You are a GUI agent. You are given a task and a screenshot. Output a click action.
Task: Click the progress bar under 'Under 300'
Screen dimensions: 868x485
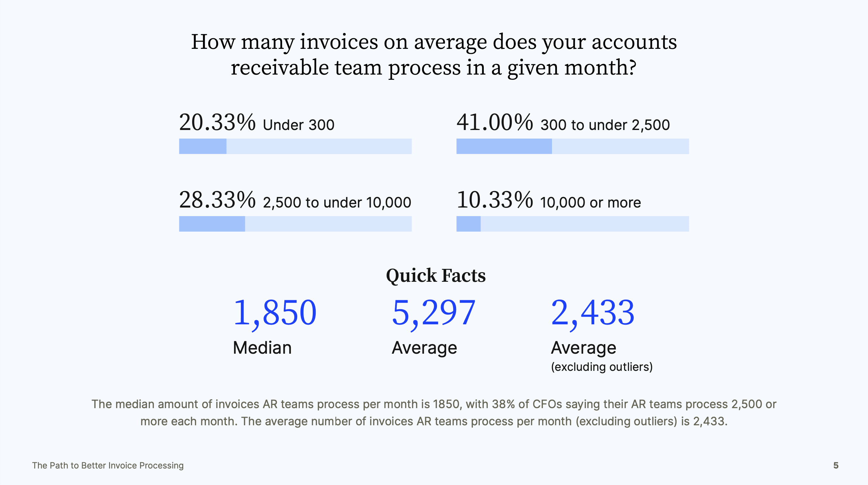295,146
